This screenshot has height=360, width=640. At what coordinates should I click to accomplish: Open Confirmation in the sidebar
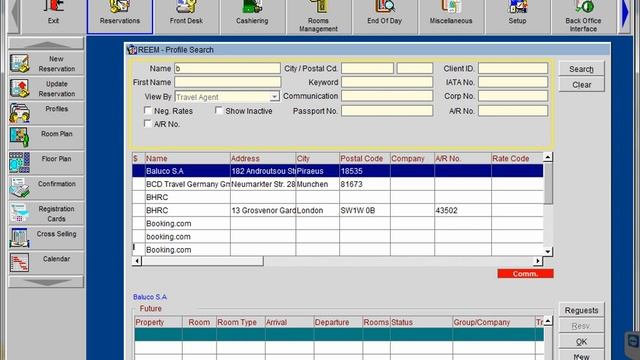point(46,188)
